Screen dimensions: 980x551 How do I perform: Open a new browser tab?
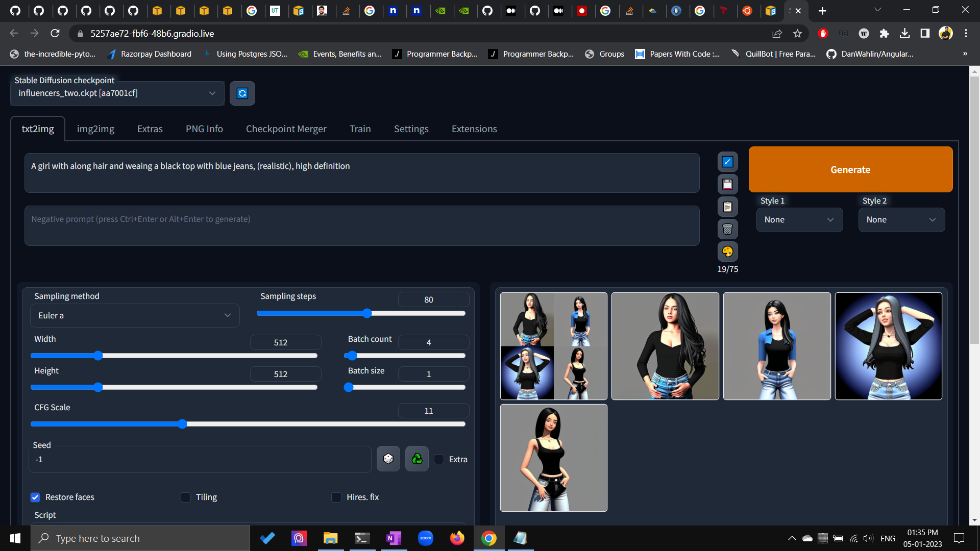click(822, 11)
